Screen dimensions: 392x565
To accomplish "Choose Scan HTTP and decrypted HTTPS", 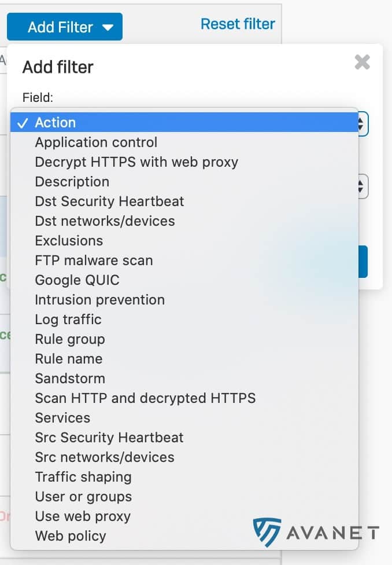I will tap(145, 398).
